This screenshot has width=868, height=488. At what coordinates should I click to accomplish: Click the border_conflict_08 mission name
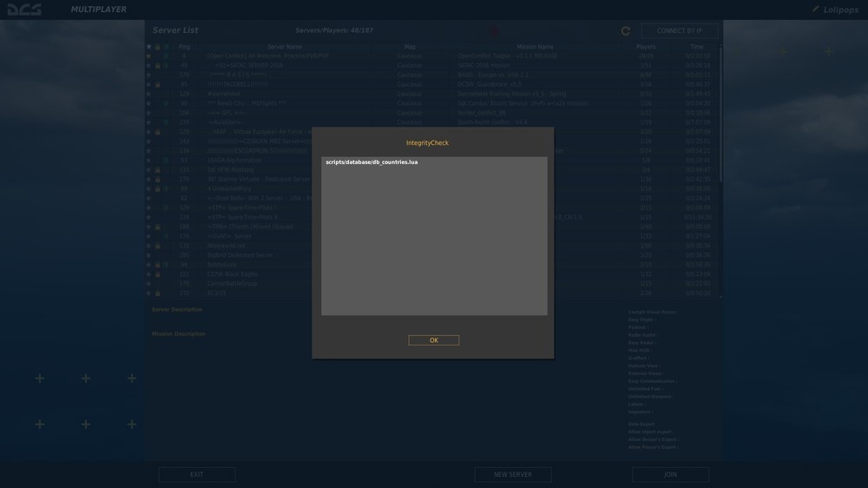481,113
